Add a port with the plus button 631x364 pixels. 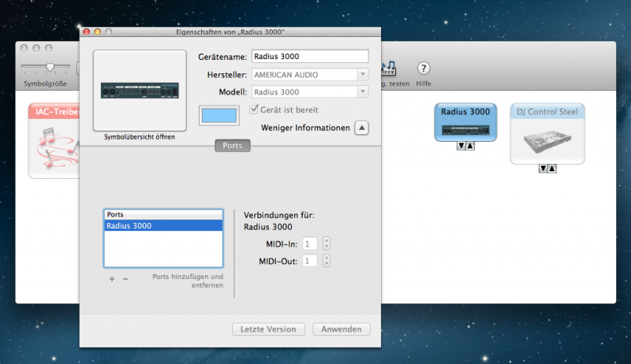(x=112, y=279)
